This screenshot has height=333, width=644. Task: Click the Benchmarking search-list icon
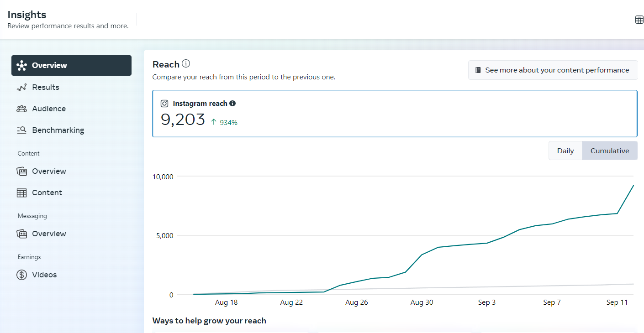click(x=21, y=130)
